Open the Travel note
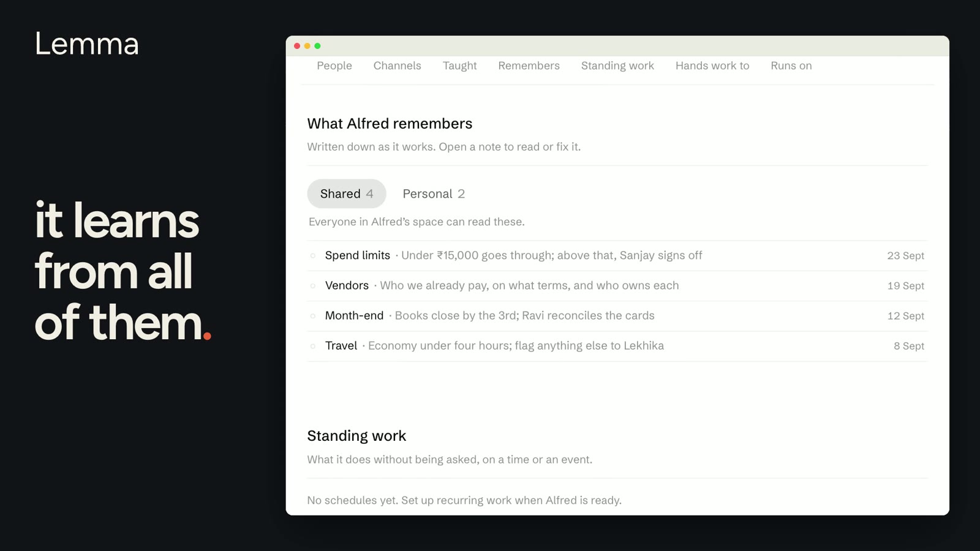 click(x=617, y=345)
